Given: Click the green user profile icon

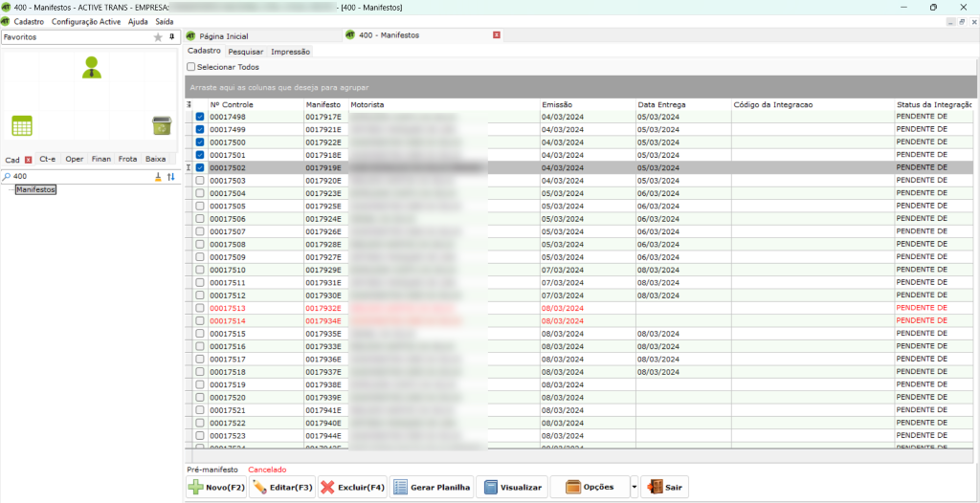Looking at the screenshot, I should [x=92, y=67].
